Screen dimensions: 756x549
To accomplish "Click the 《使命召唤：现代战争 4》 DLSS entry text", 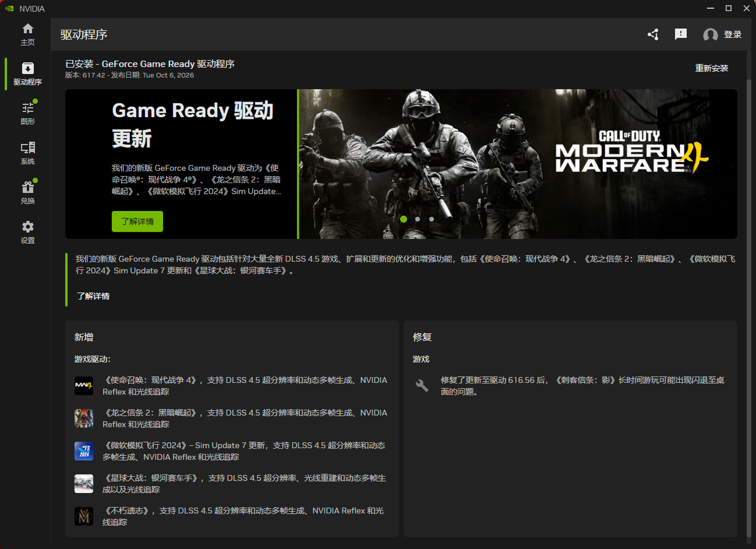I will pos(245,385).
